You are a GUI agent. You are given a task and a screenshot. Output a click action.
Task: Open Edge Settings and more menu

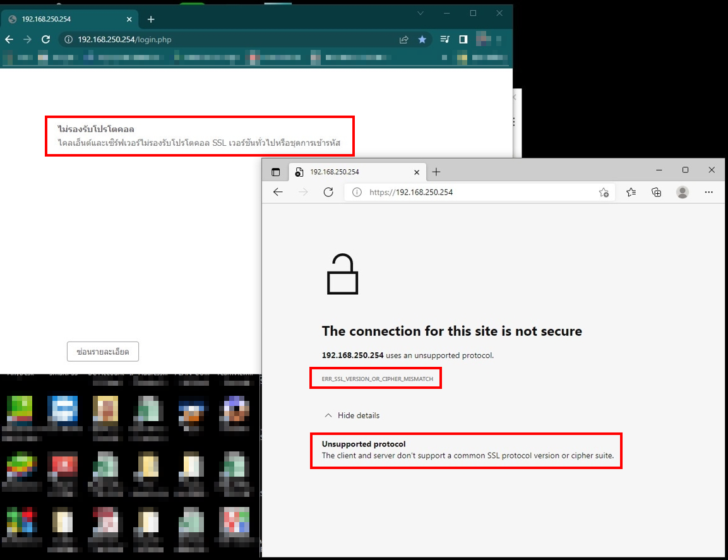[708, 192]
